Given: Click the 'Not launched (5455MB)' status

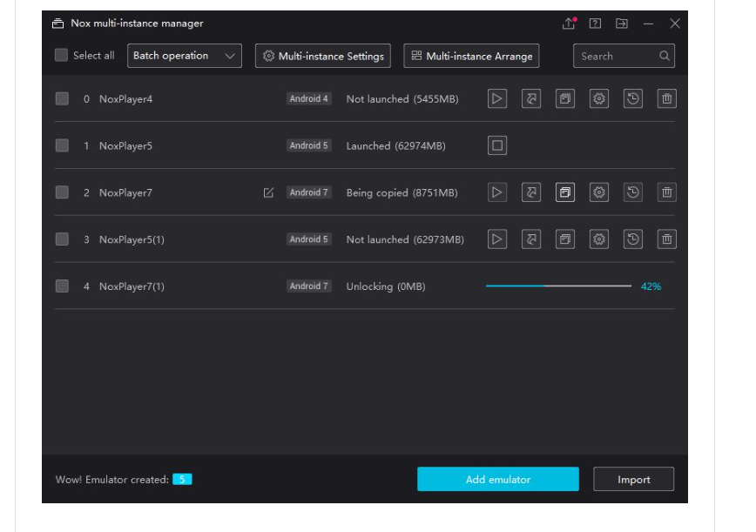Looking at the screenshot, I should (402, 98).
